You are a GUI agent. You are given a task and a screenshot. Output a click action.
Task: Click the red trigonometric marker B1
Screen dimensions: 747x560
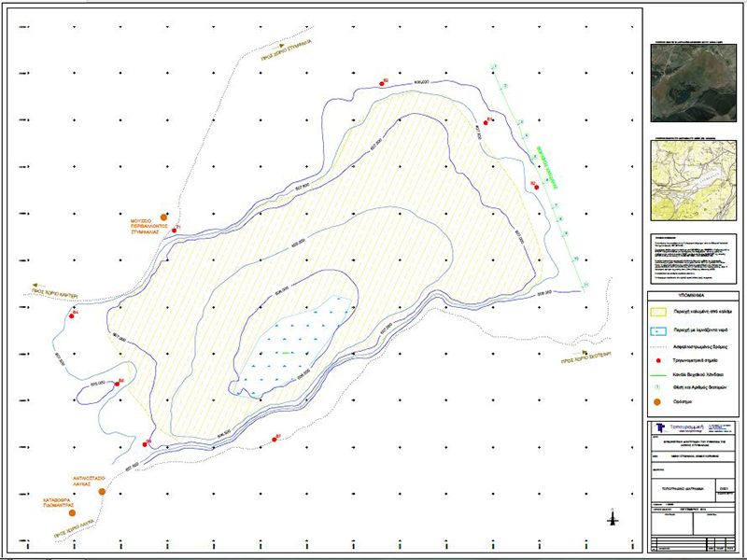pos(486,123)
